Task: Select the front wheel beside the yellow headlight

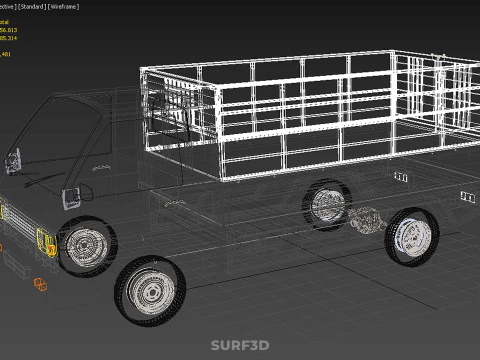Action: (x=87, y=246)
